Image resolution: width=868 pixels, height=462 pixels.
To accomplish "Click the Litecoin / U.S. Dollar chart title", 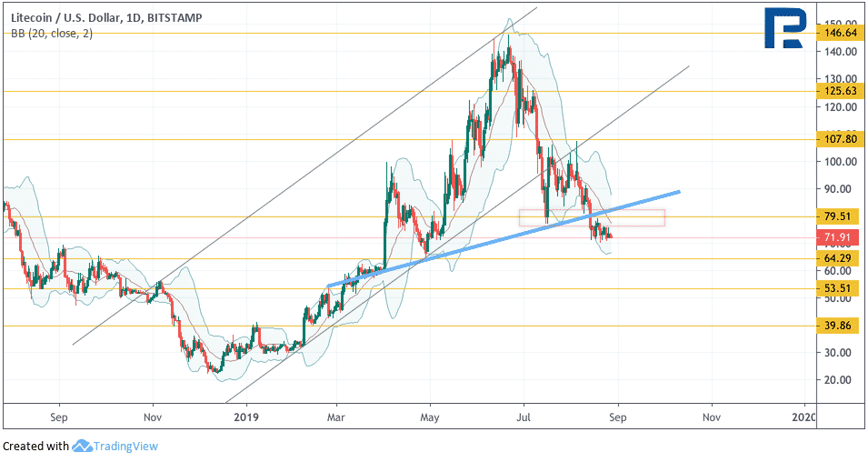I will [x=106, y=17].
